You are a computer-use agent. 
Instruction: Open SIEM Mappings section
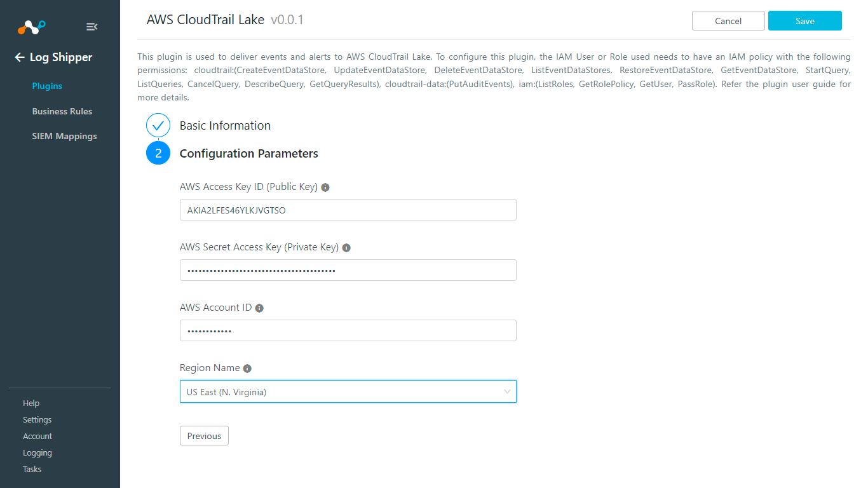[64, 136]
